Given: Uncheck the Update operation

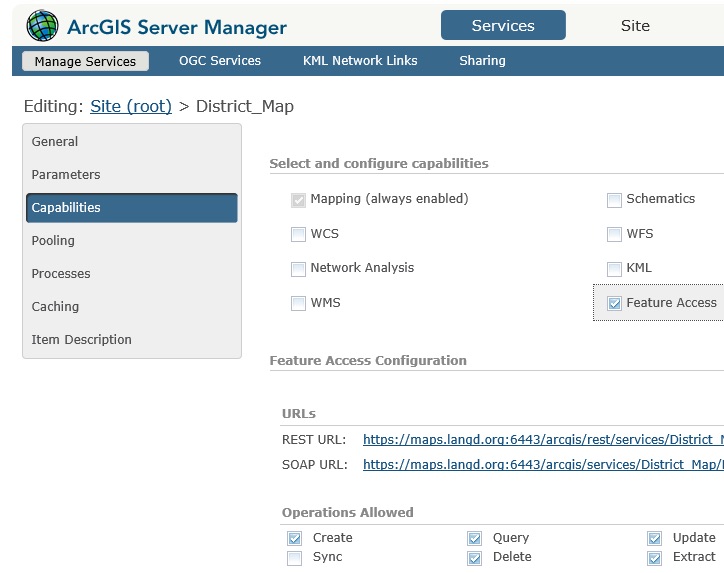Looking at the screenshot, I should pos(654,538).
